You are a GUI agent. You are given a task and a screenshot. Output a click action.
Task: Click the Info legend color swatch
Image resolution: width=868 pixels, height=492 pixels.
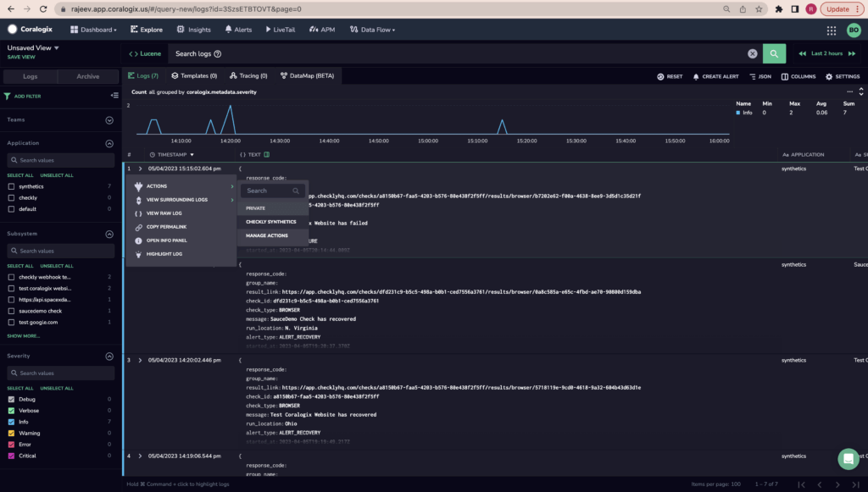pos(738,113)
